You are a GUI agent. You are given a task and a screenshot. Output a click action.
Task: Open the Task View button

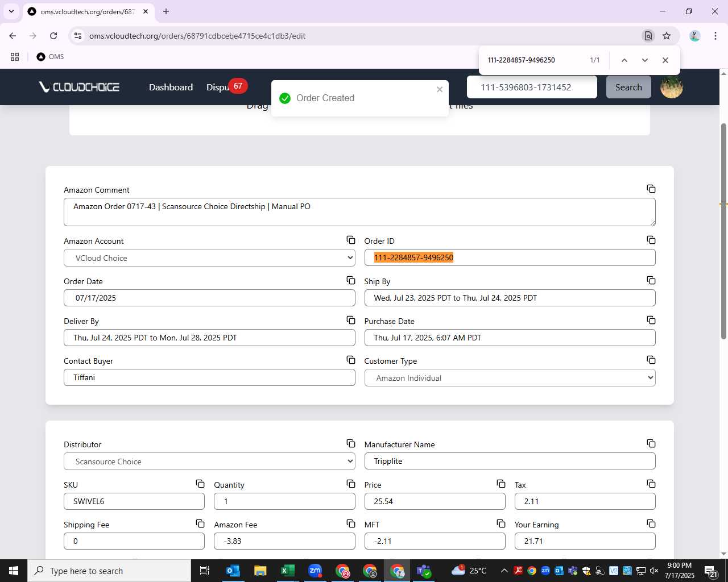[x=205, y=571]
